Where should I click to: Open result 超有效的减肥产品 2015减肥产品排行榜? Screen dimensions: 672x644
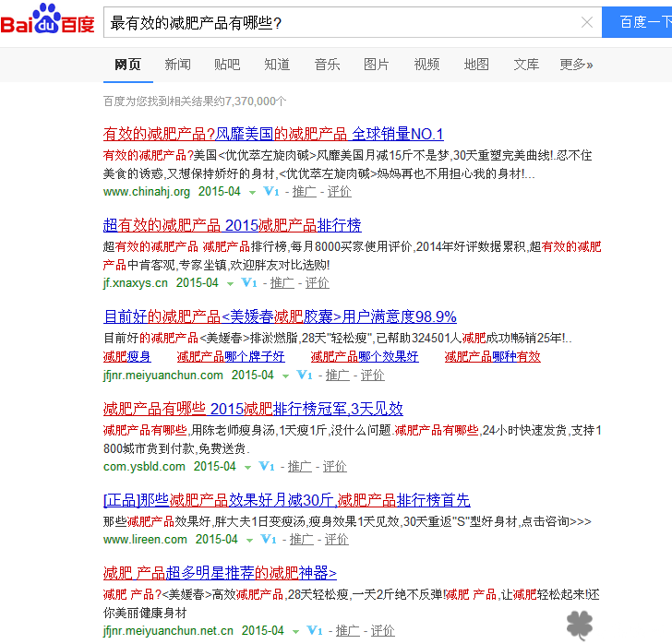(x=233, y=225)
